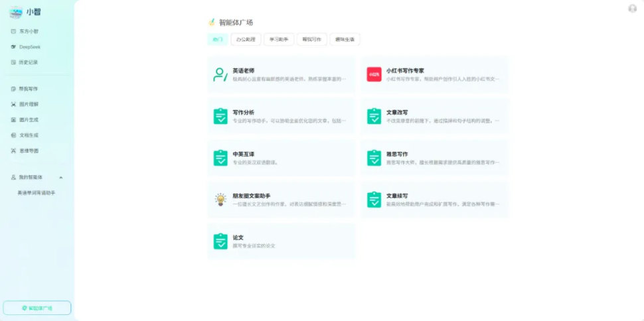Open the 中英互译 agent card
Viewport: 644px width, 321px height.
point(281,158)
